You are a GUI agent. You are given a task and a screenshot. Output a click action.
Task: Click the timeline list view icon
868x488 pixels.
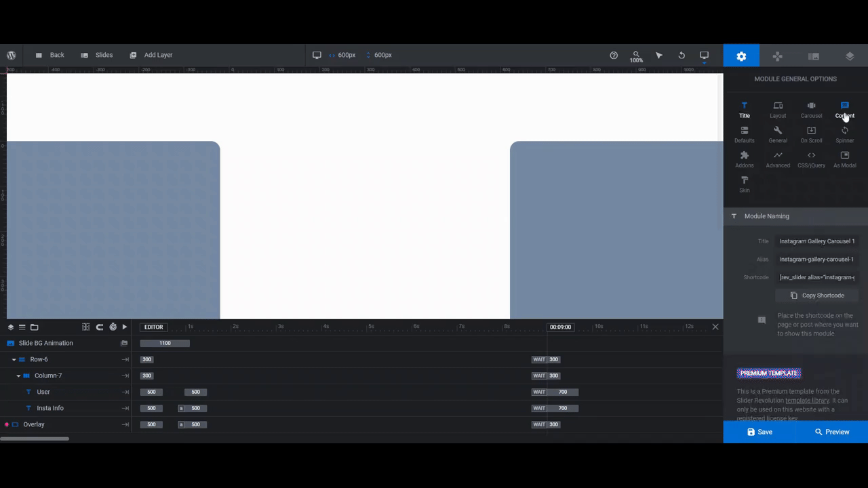22,327
